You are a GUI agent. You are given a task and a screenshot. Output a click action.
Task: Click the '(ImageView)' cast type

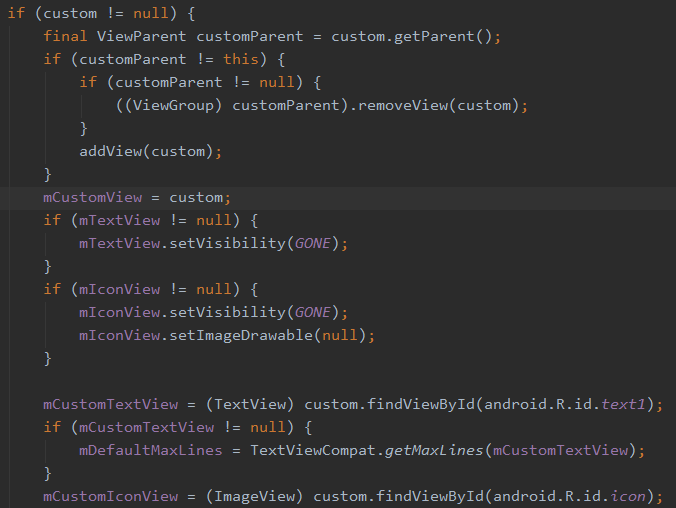point(254,496)
